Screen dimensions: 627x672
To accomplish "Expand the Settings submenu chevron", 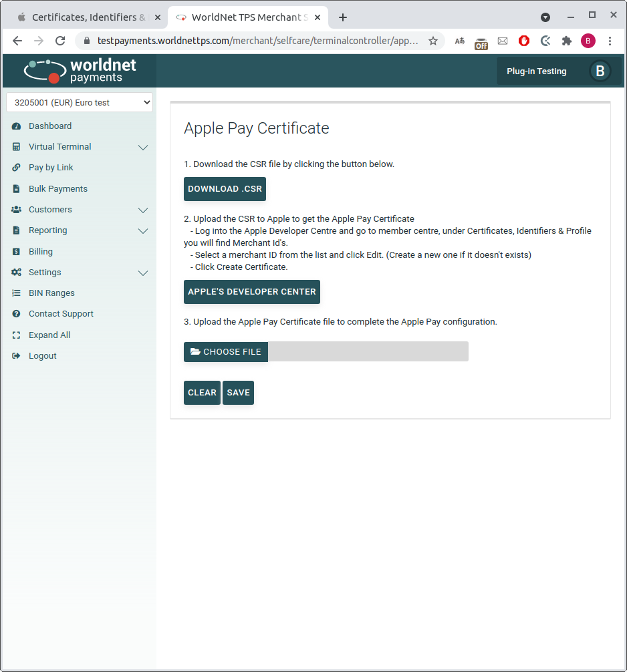I will tap(142, 273).
